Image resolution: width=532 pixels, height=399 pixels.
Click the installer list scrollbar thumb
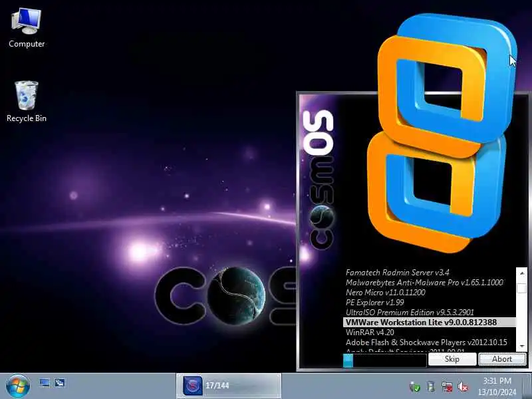tap(521, 288)
